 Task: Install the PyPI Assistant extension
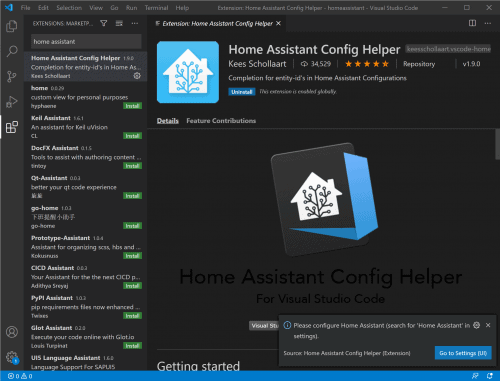tap(133, 316)
